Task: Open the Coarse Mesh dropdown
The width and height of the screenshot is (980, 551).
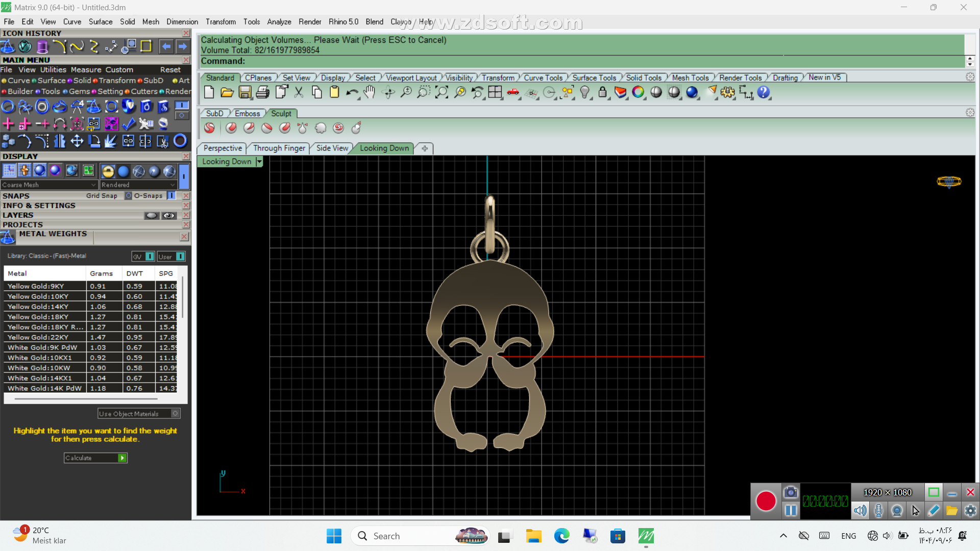Action: tap(93, 185)
